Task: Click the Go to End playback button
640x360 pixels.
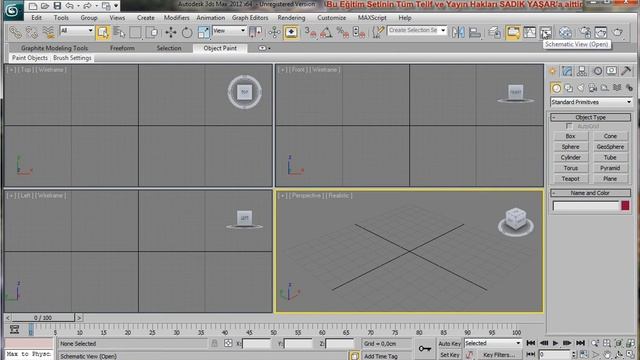Action: (580, 343)
